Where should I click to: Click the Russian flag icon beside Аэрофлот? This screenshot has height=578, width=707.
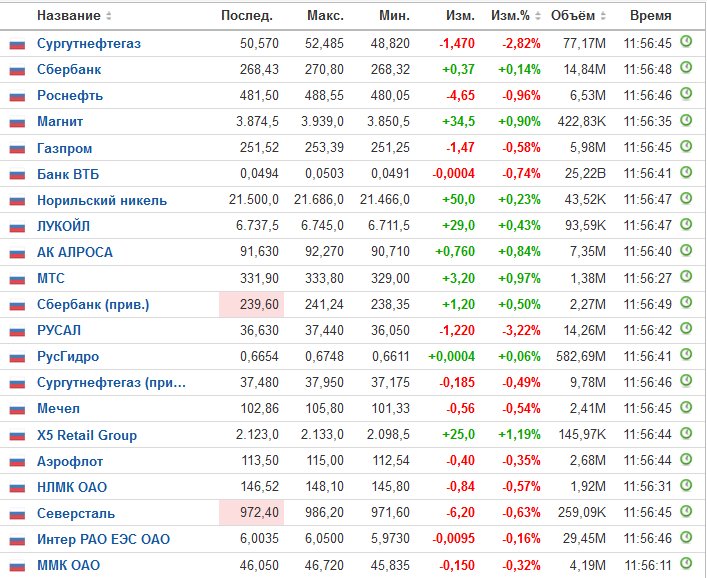pos(17,461)
